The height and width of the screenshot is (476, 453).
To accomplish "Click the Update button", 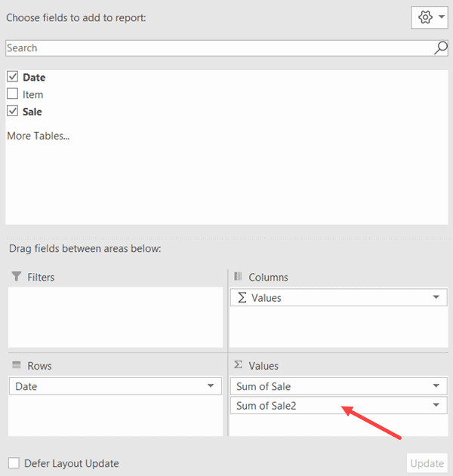I will point(427,463).
